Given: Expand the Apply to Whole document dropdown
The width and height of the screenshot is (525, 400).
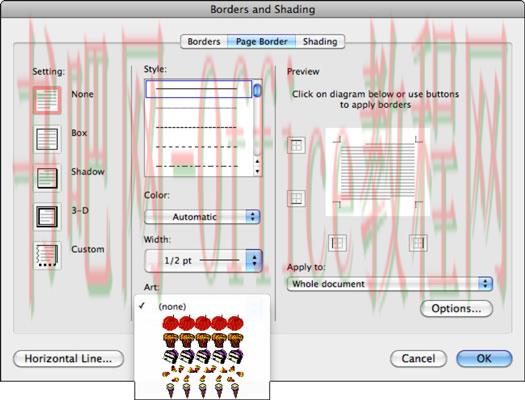Looking at the screenshot, I should point(390,284).
